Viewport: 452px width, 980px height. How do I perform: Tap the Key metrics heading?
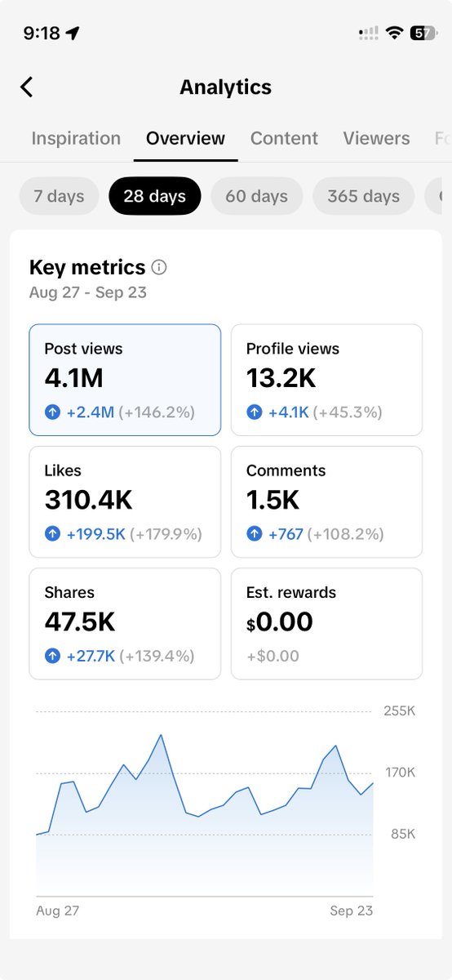[87, 267]
